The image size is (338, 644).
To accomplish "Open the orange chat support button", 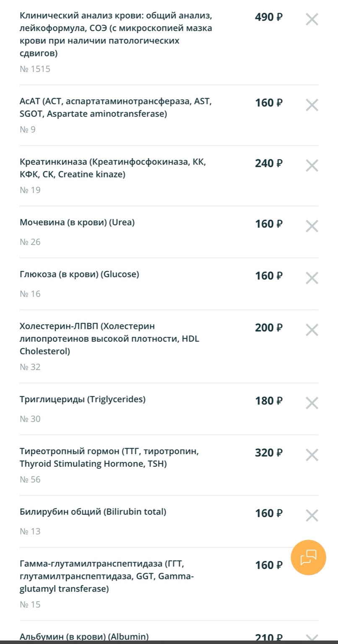I will 308,557.
